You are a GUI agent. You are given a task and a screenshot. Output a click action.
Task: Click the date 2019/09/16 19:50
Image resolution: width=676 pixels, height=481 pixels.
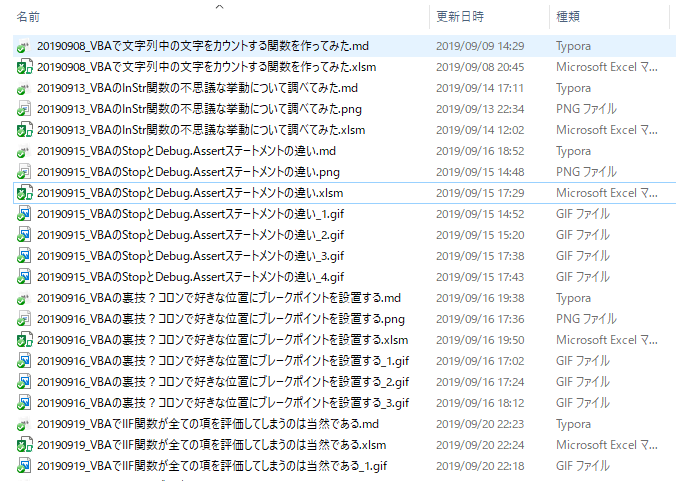point(480,340)
